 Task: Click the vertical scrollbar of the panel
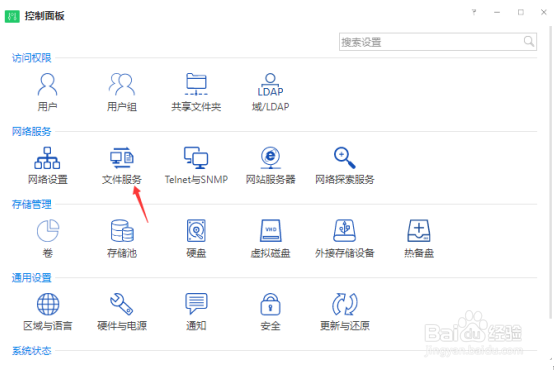551,172
